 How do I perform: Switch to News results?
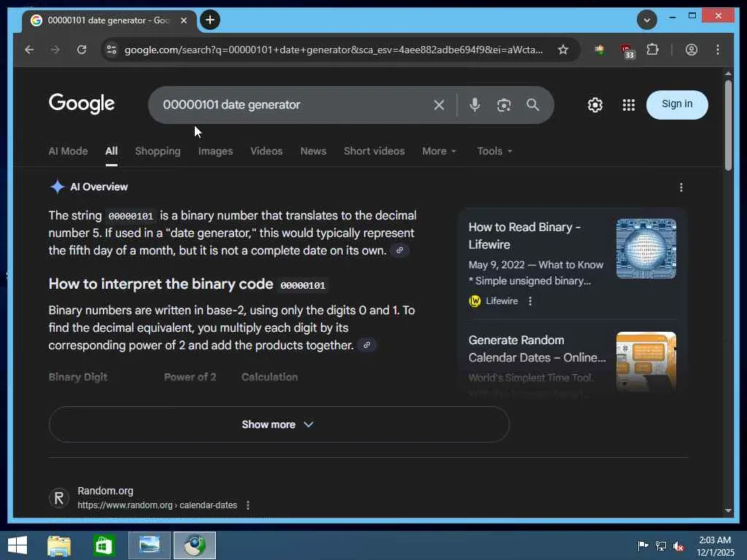tap(313, 151)
